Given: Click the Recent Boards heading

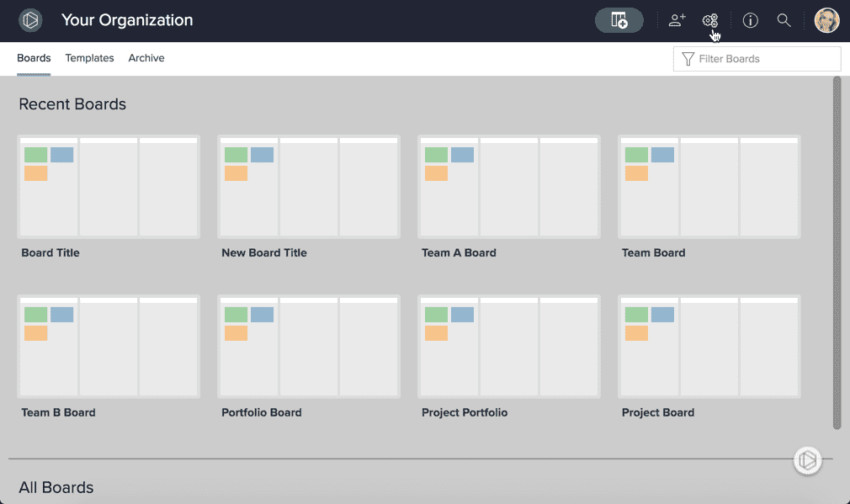Looking at the screenshot, I should (72, 104).
